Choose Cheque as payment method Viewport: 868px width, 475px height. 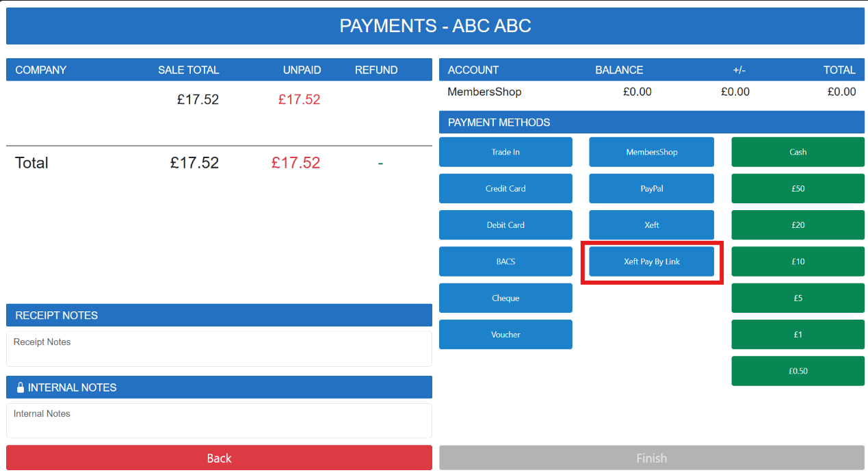click(x=505, y=298)
